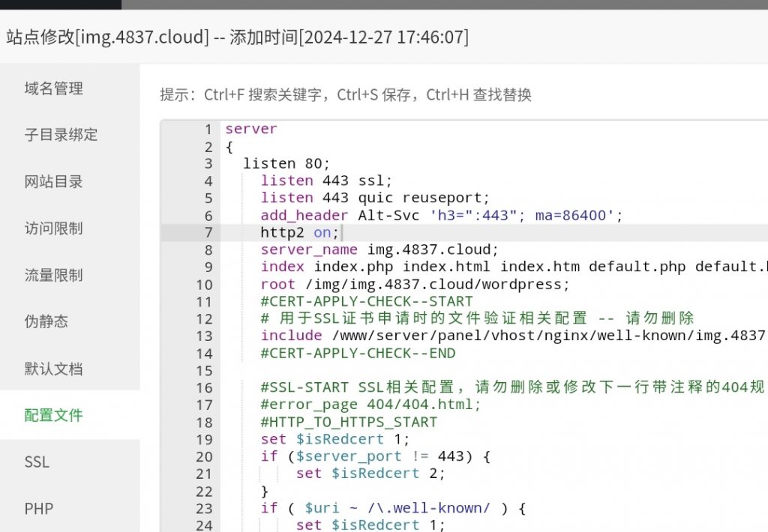This screenshot has width=768, height=532.
Task: Click line number 7 in the gutter
Action: (x=208, y=232)
